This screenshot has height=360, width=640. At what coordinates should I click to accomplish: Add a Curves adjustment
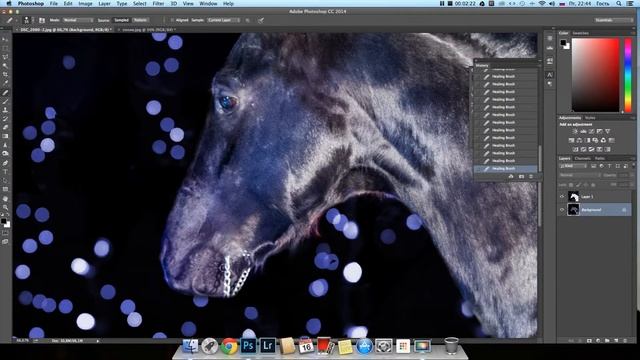click(591, 131)
